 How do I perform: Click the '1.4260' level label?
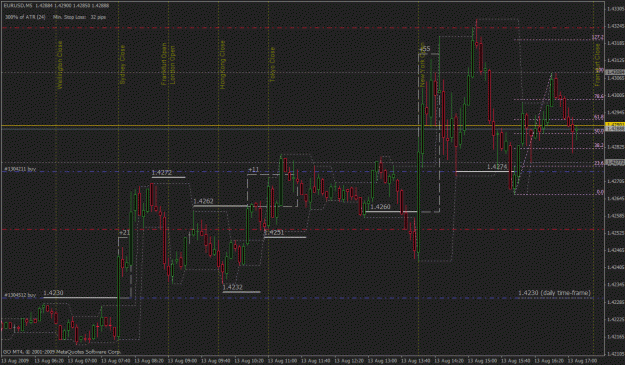coord(380,206)
